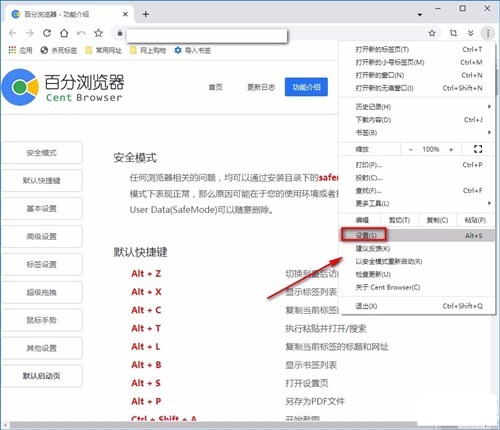Click the 基本设置 sidebar button

pyautogui.click(x=42, y=209)
